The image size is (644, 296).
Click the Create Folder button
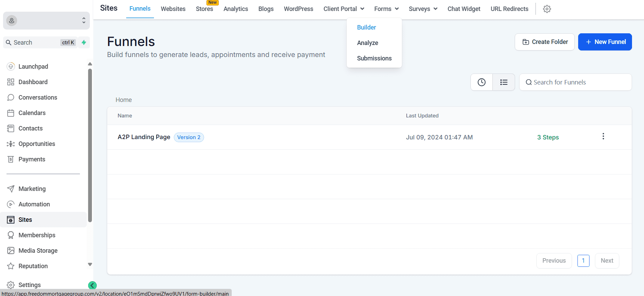point(545,42)
